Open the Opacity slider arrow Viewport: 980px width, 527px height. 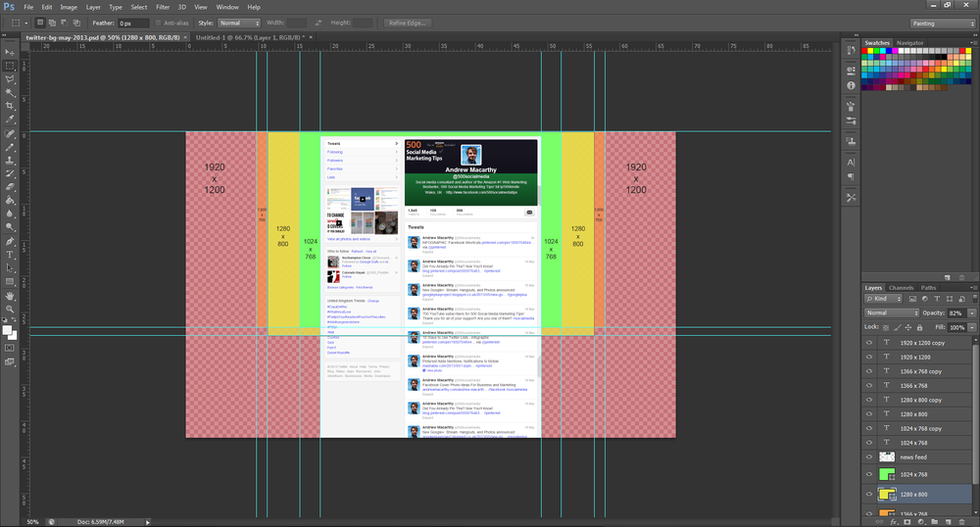coord(972,312)
